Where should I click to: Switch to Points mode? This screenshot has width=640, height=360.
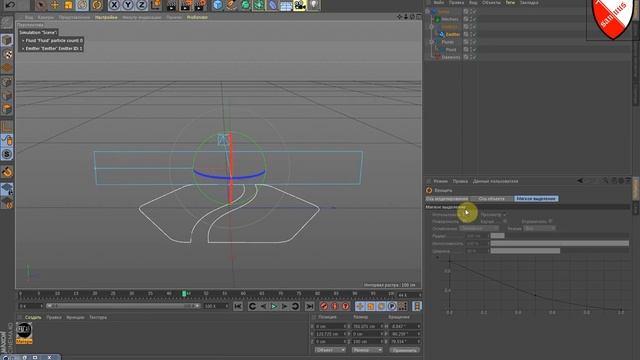tap(7, 82)
